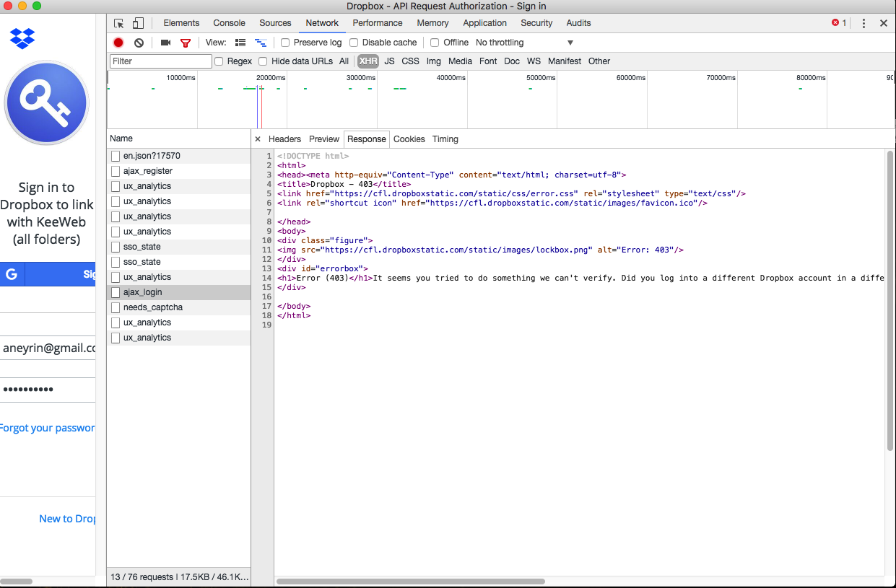The height and width of the screenshot is (588, 896).
Task: Toggle the waterfall overview view icon
Action: click(x=261, y=43)
